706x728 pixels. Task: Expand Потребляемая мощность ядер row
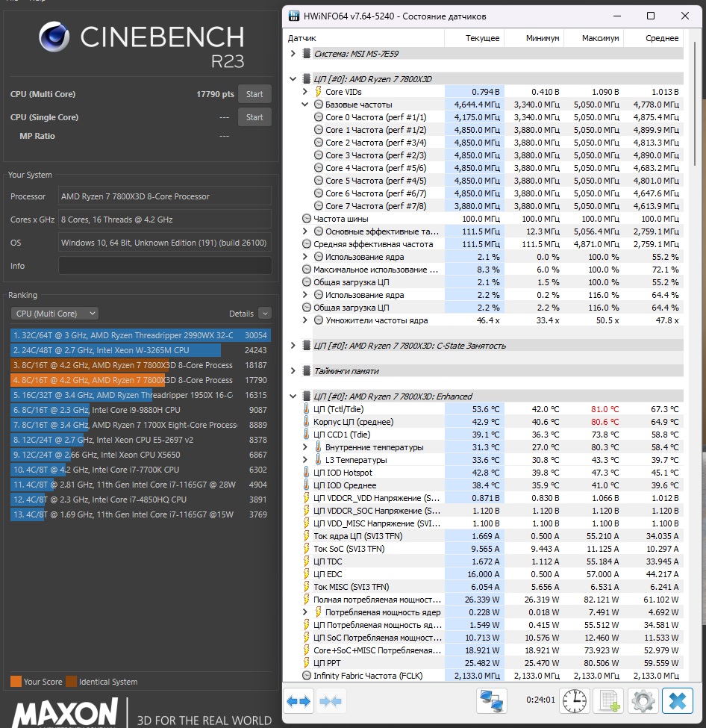tap(305, 612)
